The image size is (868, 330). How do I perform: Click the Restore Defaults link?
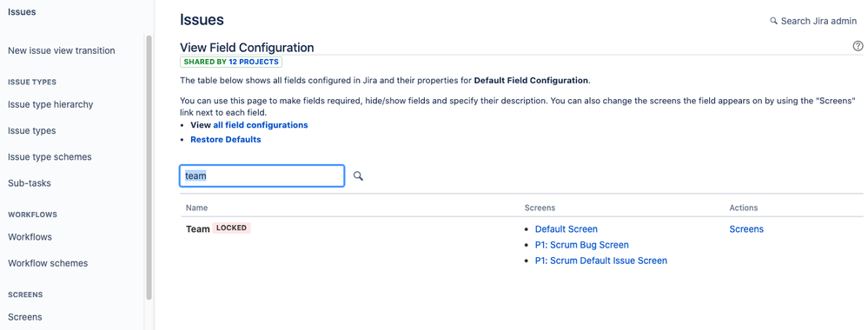coord(226,140)
